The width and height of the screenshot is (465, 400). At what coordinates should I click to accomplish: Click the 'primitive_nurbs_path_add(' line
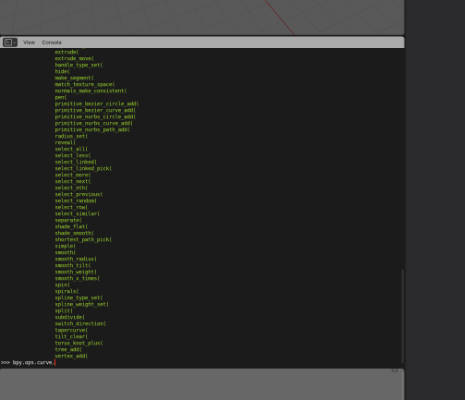coord(92,129)
